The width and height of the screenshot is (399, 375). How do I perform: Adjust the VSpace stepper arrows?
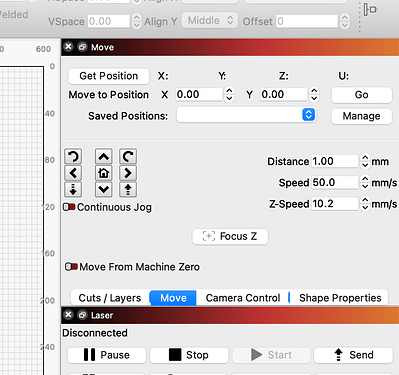136,21
